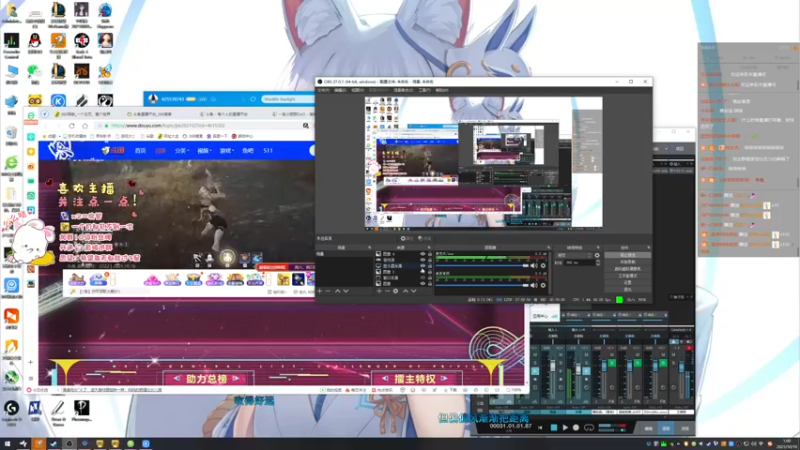Toggle visibility of bottom 图像 source

pos(422,284)
